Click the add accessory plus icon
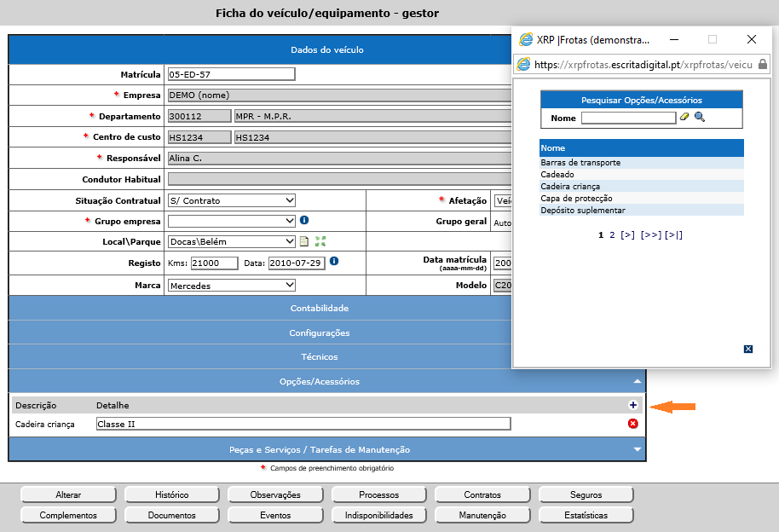Image resolution: width=779 pixels, height=532 pixels. coord(632,406)
